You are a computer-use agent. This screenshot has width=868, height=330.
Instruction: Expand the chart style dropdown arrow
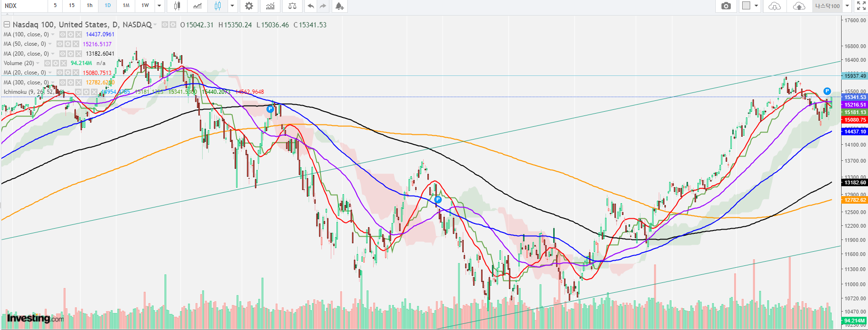click(232, 6)
